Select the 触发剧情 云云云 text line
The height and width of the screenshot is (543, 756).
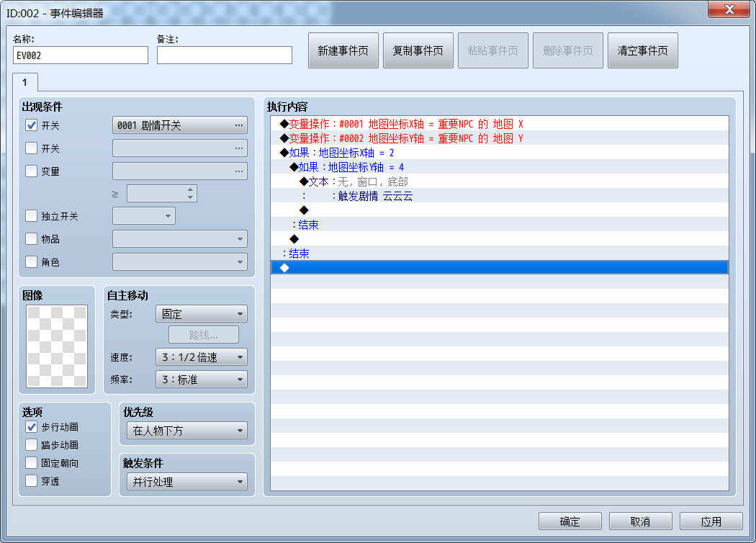click(500, 197)
